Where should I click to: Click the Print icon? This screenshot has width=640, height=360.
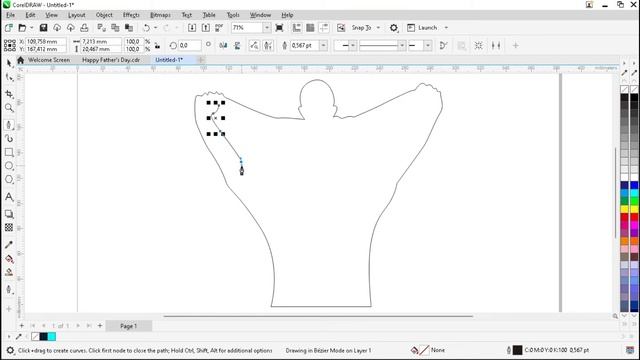pyautogui.click(x=84, y=28)
